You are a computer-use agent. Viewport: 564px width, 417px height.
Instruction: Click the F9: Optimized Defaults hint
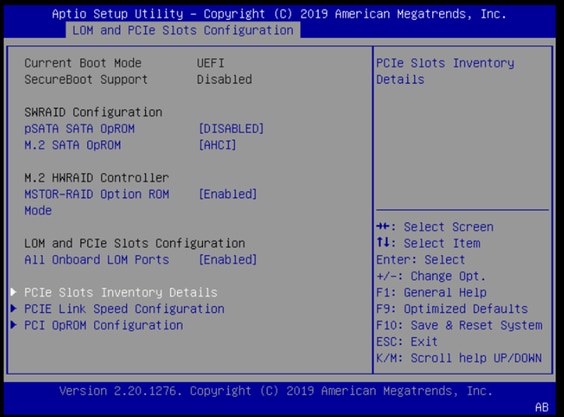(x=452, y=309)
